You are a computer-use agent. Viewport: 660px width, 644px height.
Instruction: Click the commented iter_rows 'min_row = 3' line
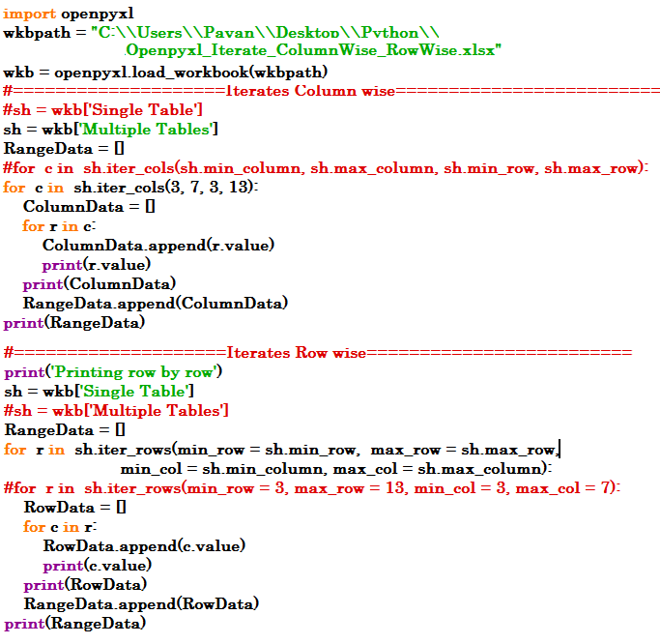point(312,488)
